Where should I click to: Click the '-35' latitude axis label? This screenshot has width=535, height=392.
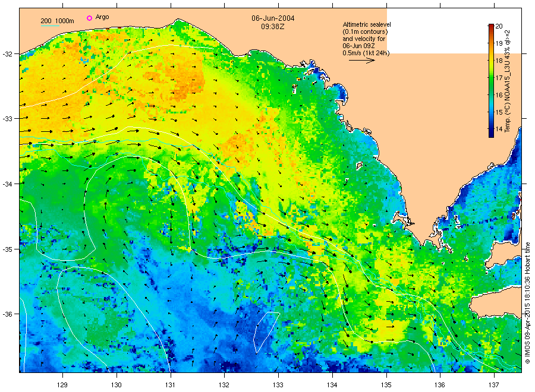[x=8, y=249]
